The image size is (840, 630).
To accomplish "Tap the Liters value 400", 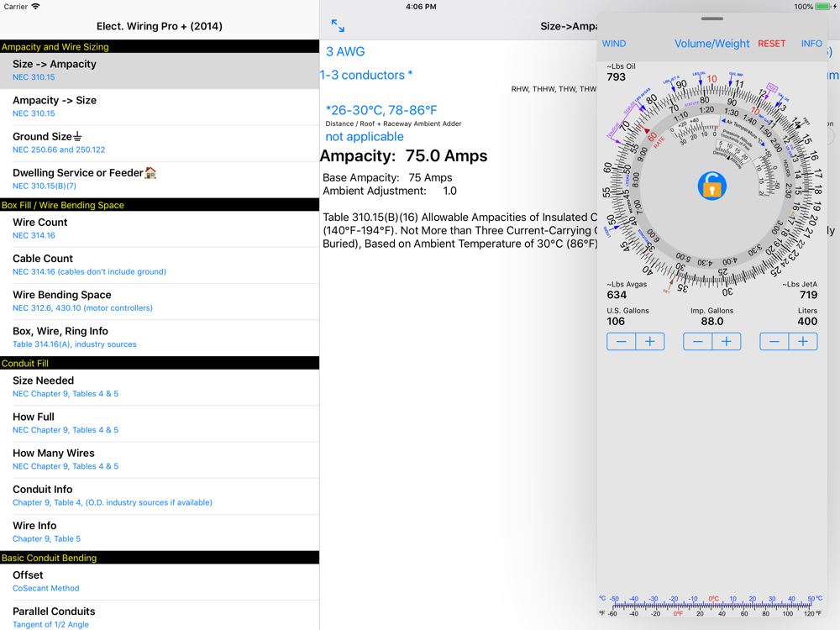I will click(807, 322).
